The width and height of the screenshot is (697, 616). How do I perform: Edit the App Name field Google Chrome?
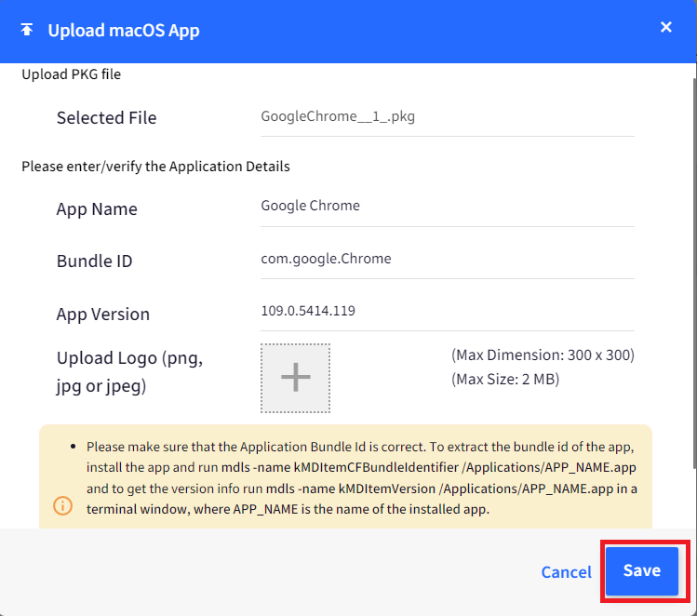(448, 207)
